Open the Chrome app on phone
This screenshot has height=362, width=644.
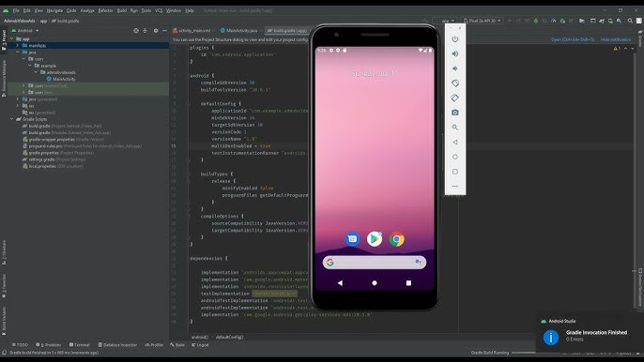[396, 239]
